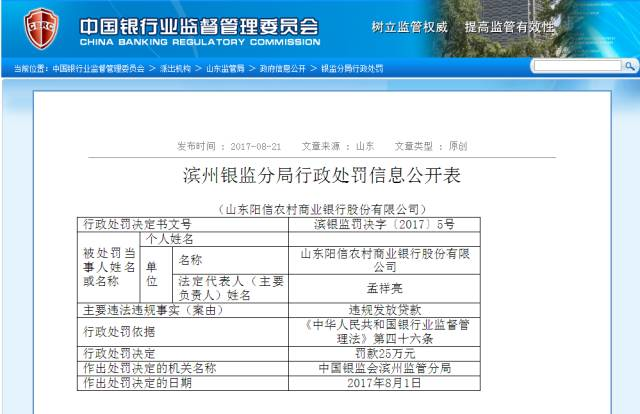Image resolution: width=640 pixels, height=414 pixels.
Task: Click 文章来源 山东 text
Action: pos(338,146)
